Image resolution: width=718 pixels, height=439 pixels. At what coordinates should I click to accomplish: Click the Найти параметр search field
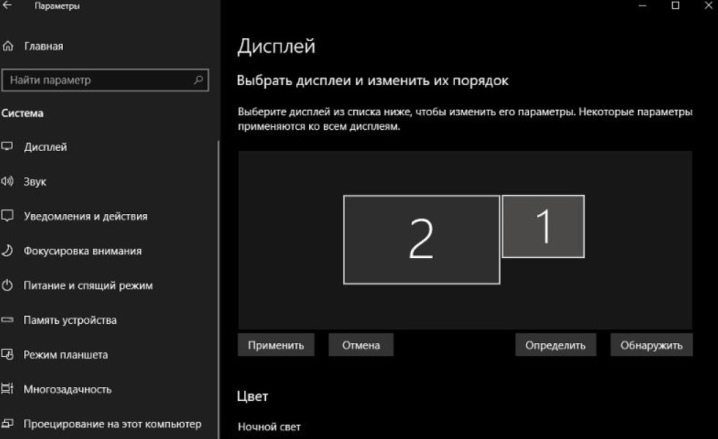click(105, 80)
